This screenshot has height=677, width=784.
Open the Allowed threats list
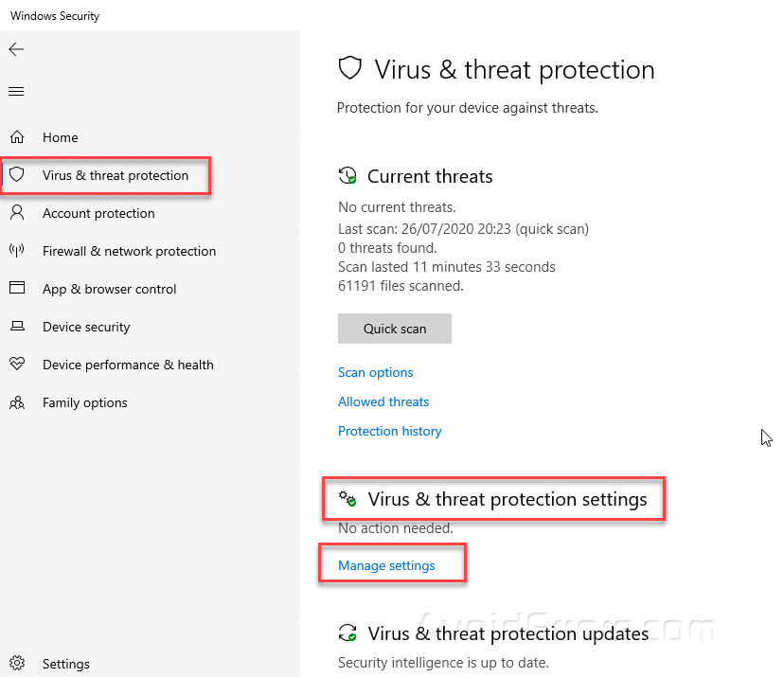[x=383, y=401]
